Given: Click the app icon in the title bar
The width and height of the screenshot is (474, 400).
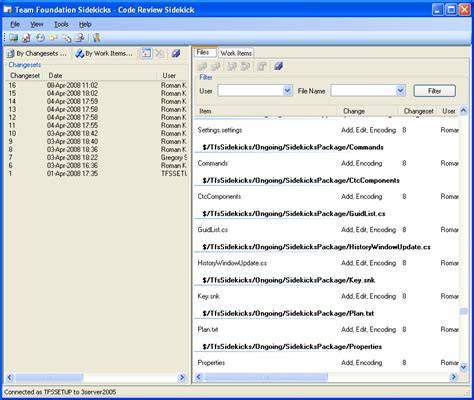Looking at the screenshot, I should 7,10.
